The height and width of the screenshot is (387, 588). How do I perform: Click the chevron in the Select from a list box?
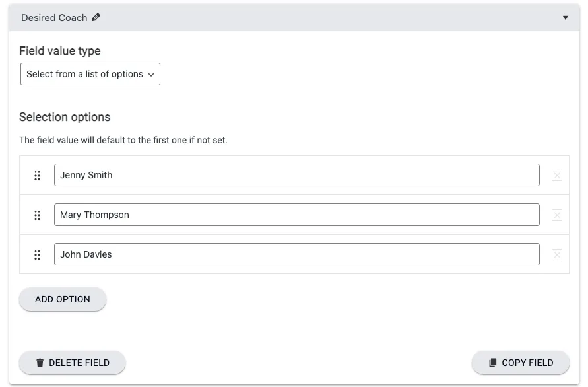click(151, 75)
